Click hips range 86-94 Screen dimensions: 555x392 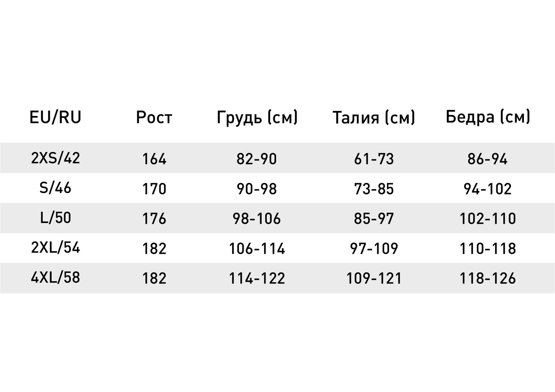point(488,159)
